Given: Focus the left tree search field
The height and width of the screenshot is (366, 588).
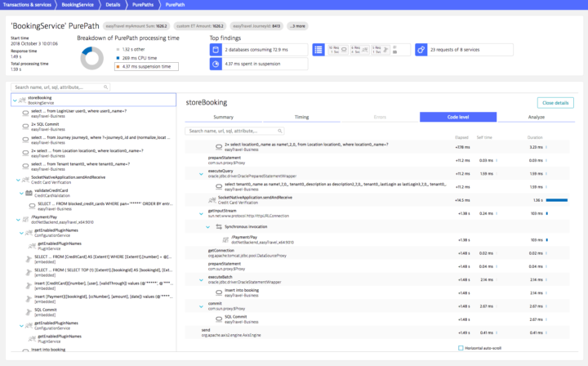Looking at the screenshot, I should pos(60,87).
